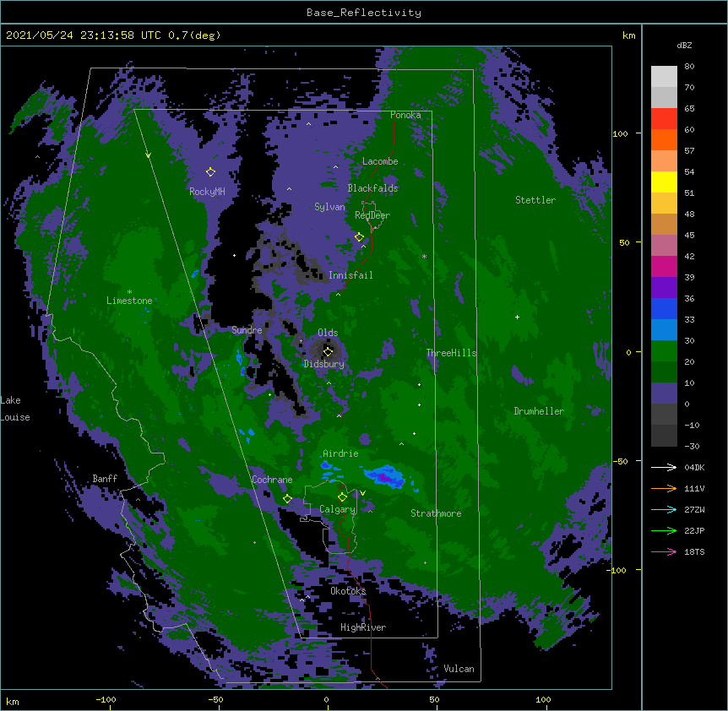Click the magenta 18TS arrow icon
This screenshot has width=728, height=711.
tap(664, 551)
